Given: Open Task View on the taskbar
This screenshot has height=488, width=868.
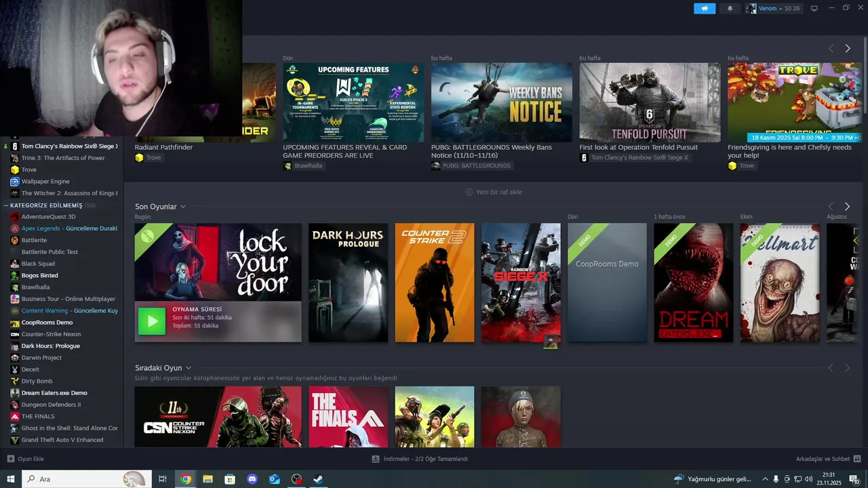Looking at the screenshot, I should point(163,479).
